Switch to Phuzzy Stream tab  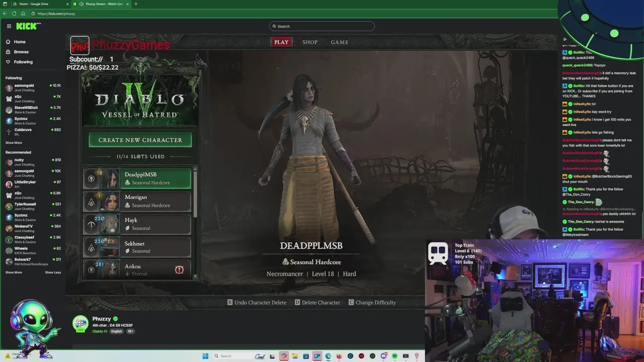click(101, 4)
